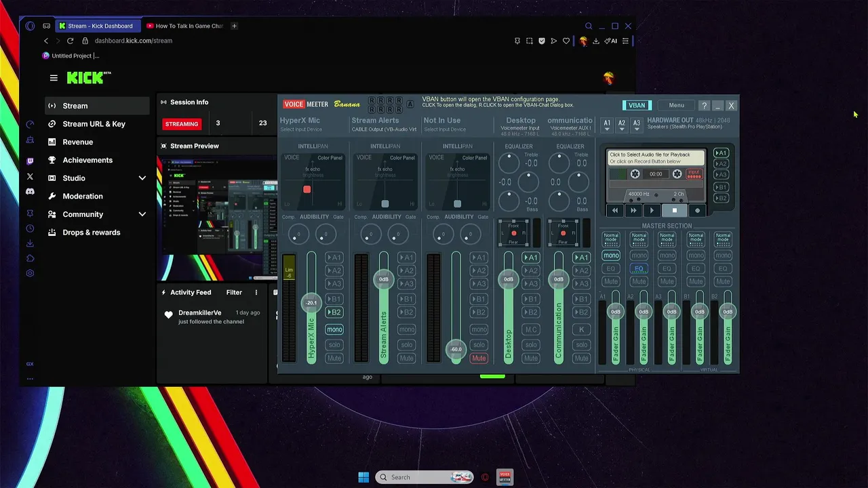
Task: Click the Stream Preview thumbnail
Action: tap(218, 218)
